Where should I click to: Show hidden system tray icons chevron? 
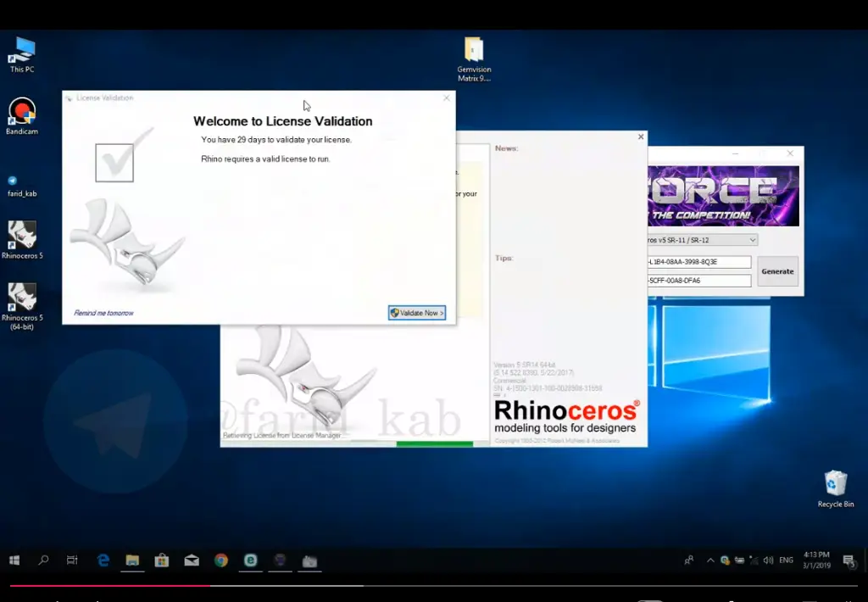coord(710,560)
